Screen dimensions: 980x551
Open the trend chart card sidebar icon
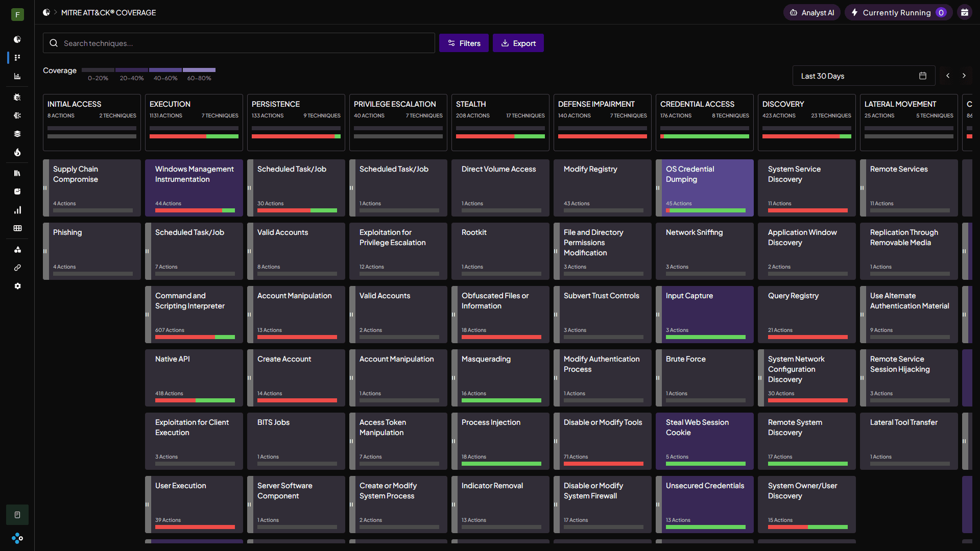17,191
